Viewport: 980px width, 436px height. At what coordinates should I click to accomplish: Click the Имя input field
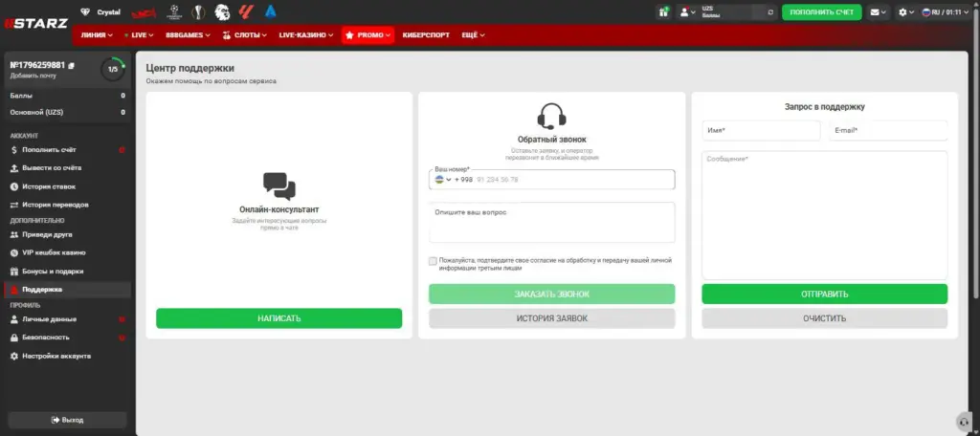[x=761, y=131]
